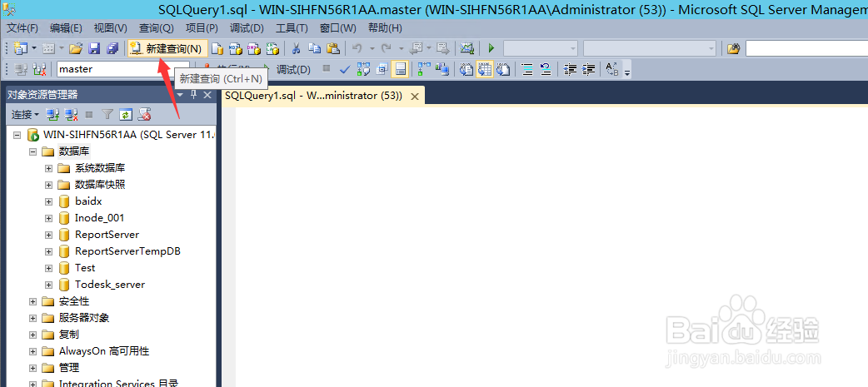Uncomment the selected lines icon
The height and width of the screenshot is (387, 868).
click(546, 69)
